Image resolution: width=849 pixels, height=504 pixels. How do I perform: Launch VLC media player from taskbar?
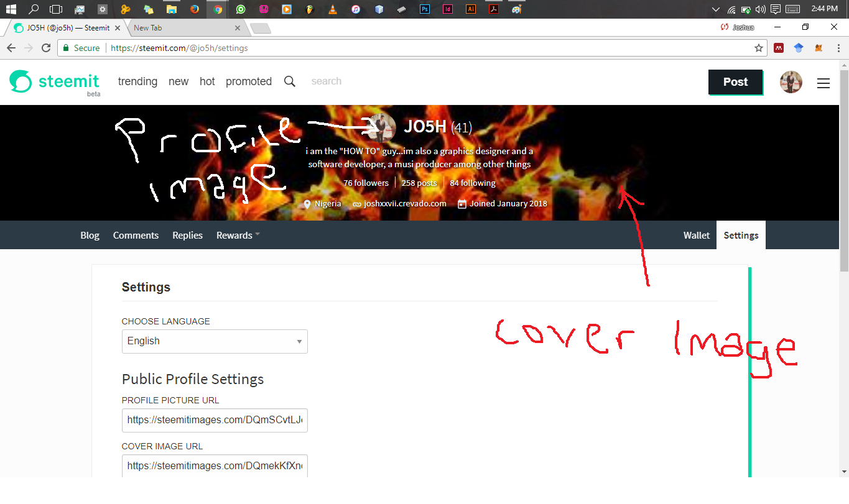[x=332, y=9]
